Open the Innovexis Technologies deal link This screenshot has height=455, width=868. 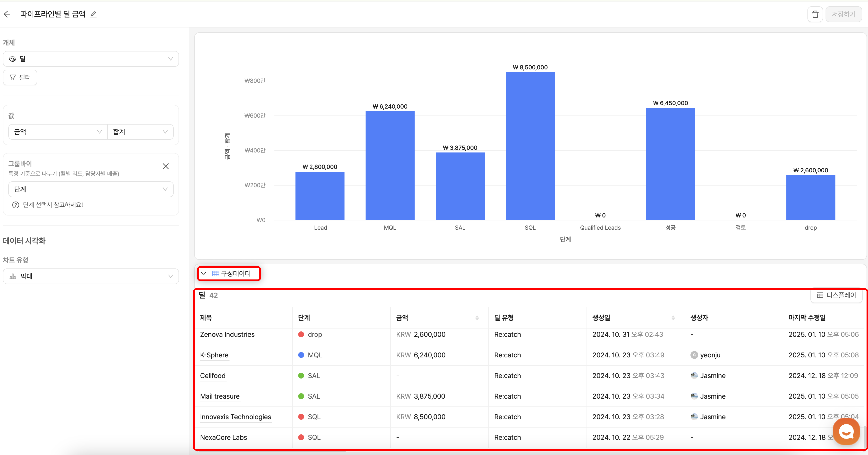pyautogui.click(x=235, y=417)
